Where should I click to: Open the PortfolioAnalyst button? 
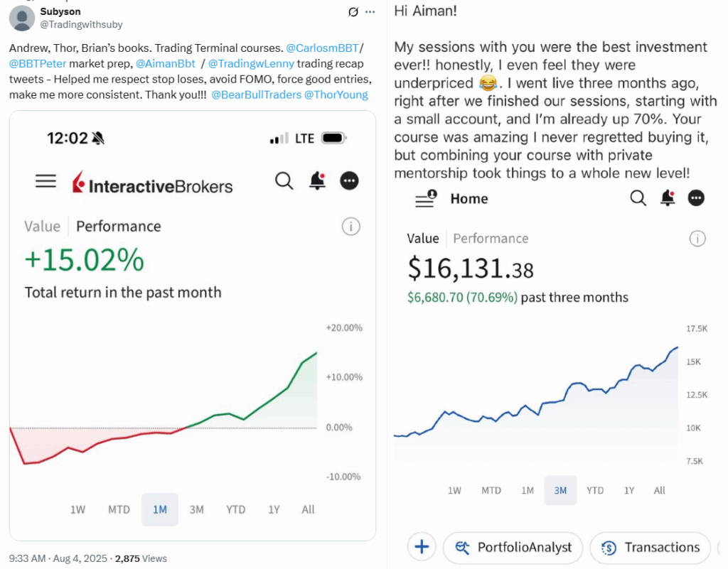pos(513,547)
